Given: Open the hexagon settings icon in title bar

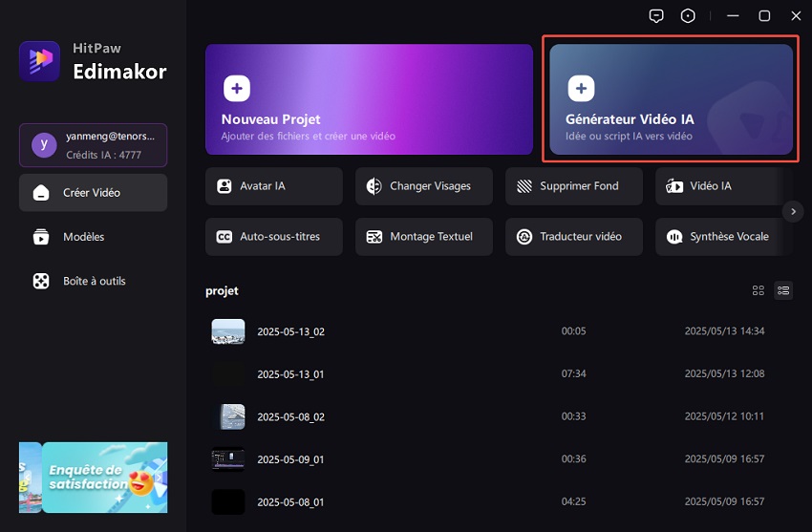Looking at the screenshot, I should point(688,16).
